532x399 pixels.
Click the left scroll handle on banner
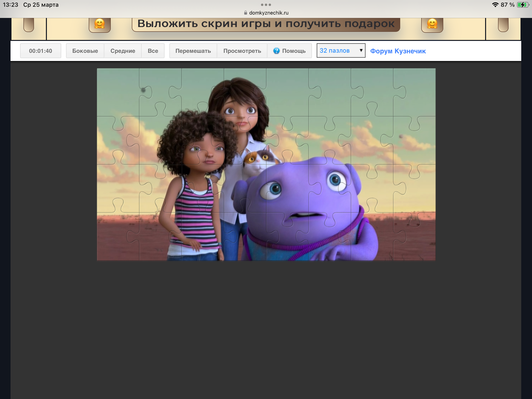29,25
